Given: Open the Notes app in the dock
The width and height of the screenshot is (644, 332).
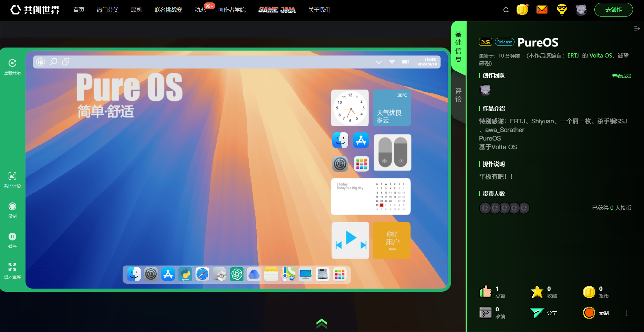Looking at the screenshot, I should 271,274.
